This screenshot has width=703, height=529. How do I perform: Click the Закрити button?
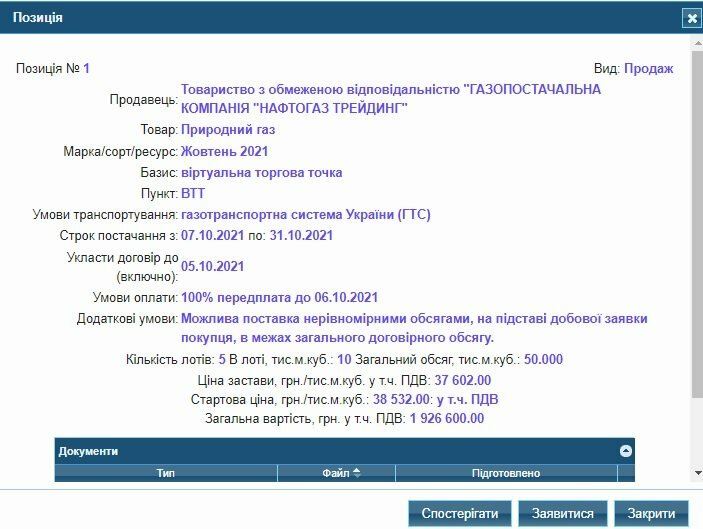tap(651, 513)
